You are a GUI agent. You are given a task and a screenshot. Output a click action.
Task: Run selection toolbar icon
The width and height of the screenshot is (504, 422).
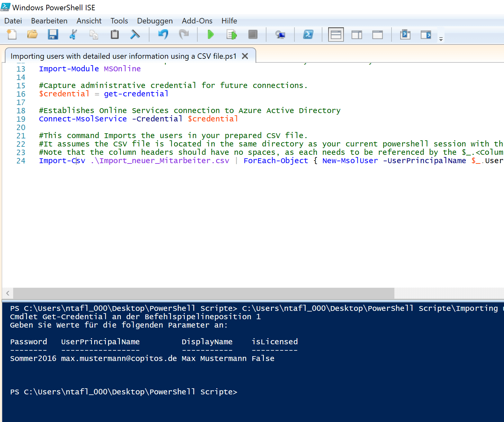coord(232,34)
